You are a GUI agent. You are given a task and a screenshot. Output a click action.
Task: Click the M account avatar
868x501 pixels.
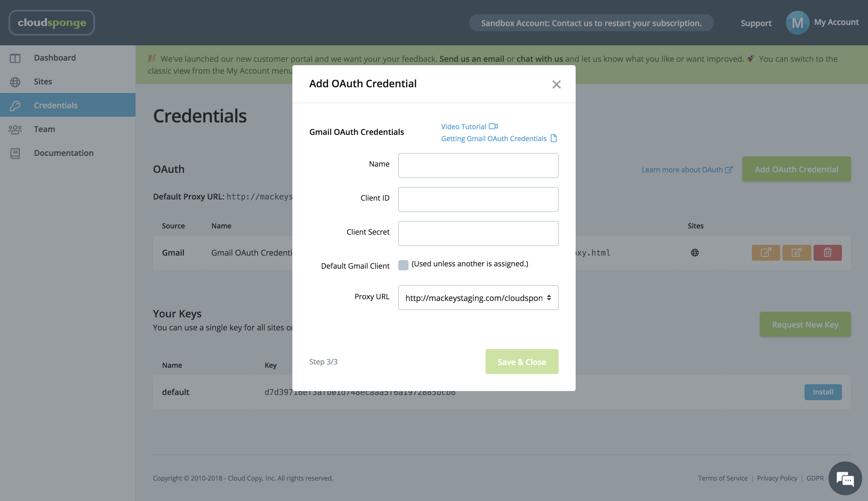(x=797, y=23)
